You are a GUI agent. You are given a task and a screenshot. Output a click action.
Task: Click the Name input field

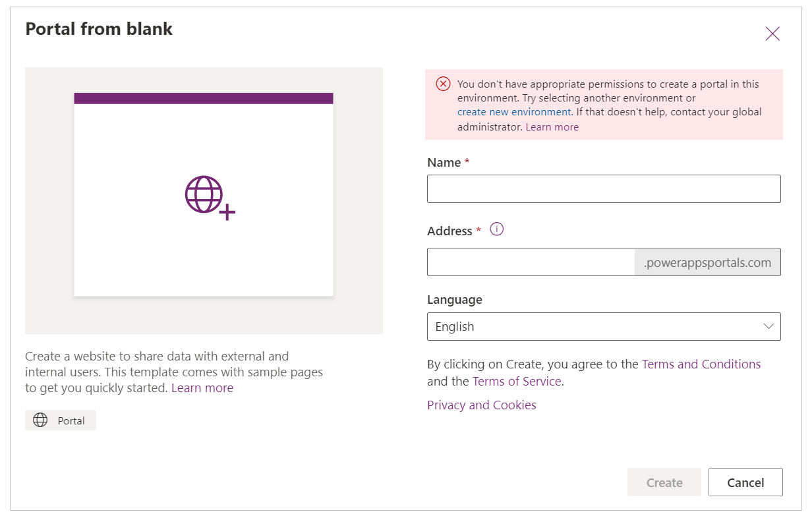pyautogui.click(x=604, y=188)
